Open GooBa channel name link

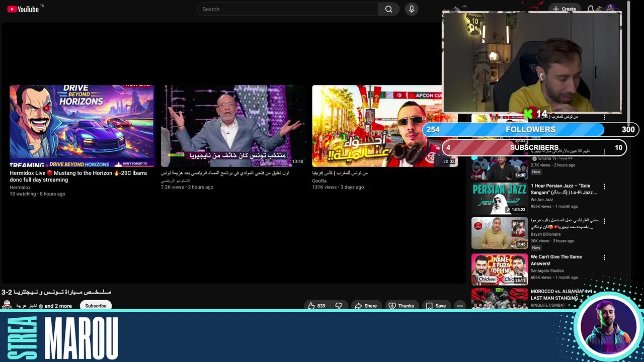point(319,181)
